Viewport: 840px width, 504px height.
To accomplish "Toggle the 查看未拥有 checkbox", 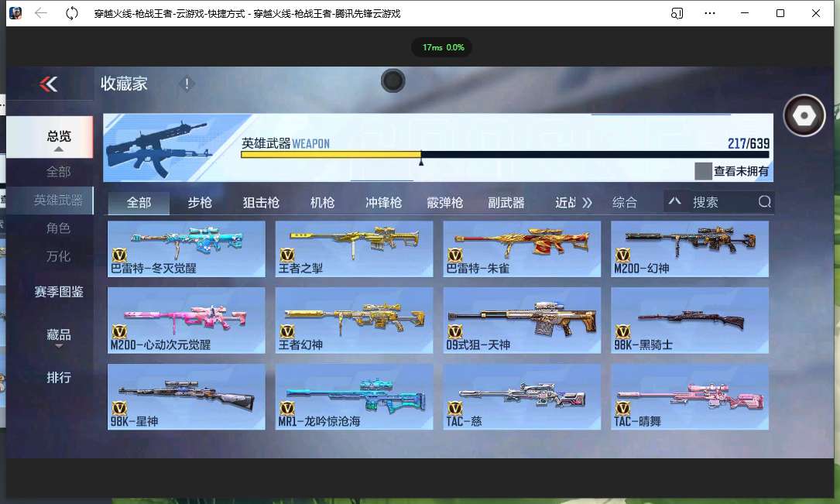I will 703,171.
